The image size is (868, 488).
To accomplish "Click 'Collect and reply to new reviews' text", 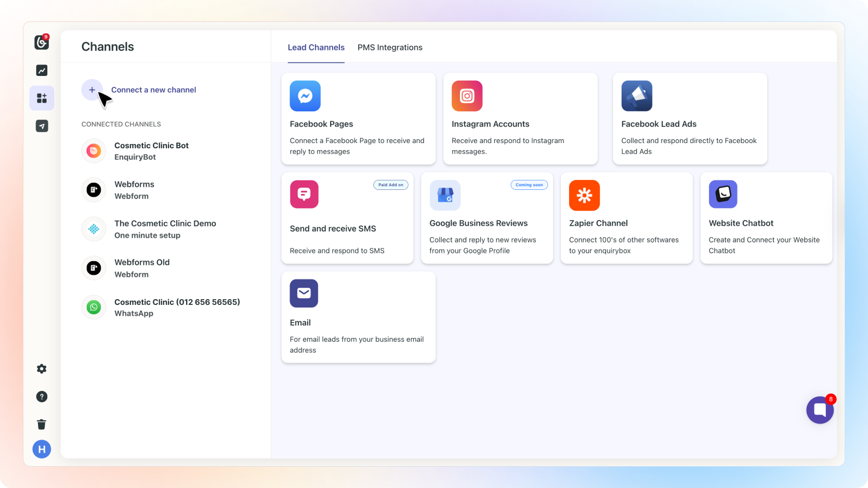I will tap(482, 245).
